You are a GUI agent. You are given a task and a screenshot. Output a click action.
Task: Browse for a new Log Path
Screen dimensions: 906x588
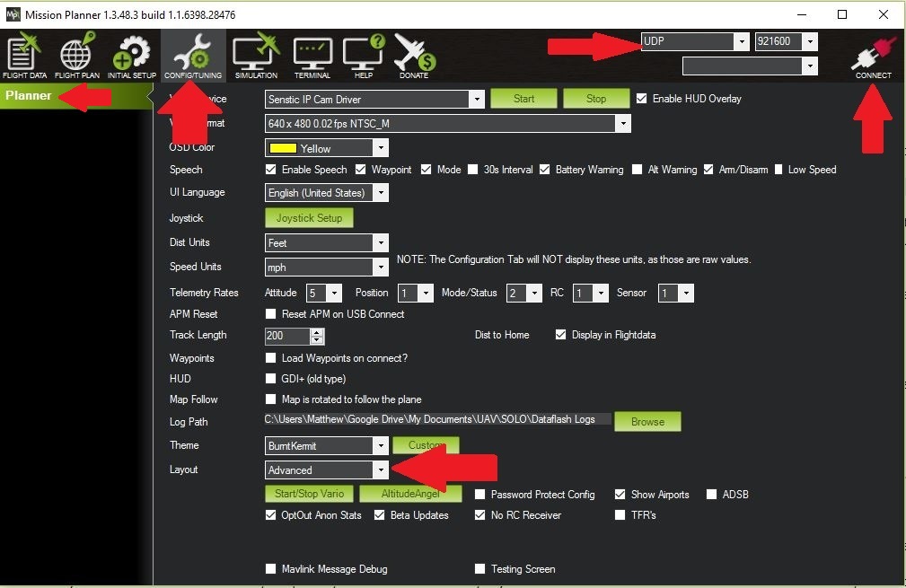[647, 421]
